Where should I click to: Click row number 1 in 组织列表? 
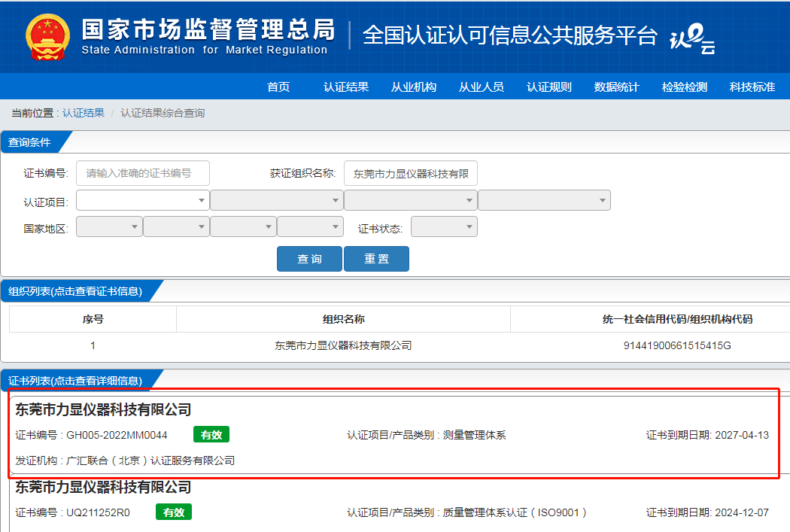pos(93,345)
